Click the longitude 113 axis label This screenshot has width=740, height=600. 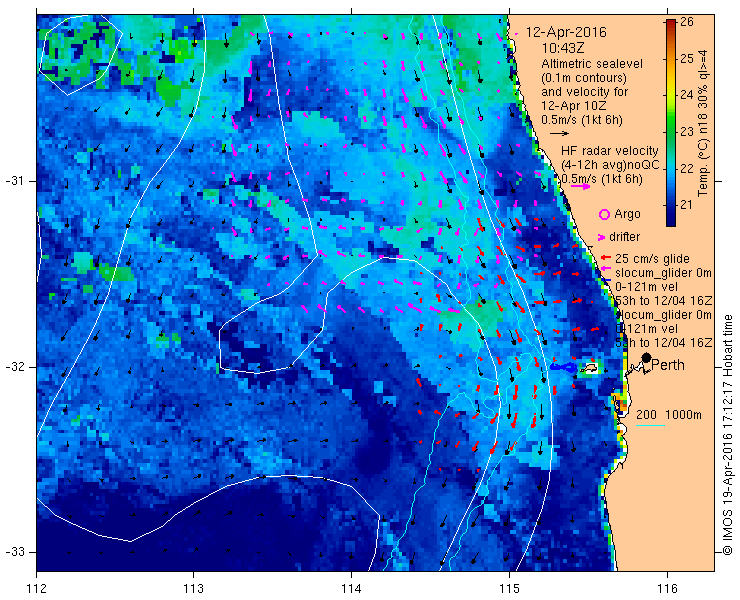pyautogui.click(x=193, y=589)
